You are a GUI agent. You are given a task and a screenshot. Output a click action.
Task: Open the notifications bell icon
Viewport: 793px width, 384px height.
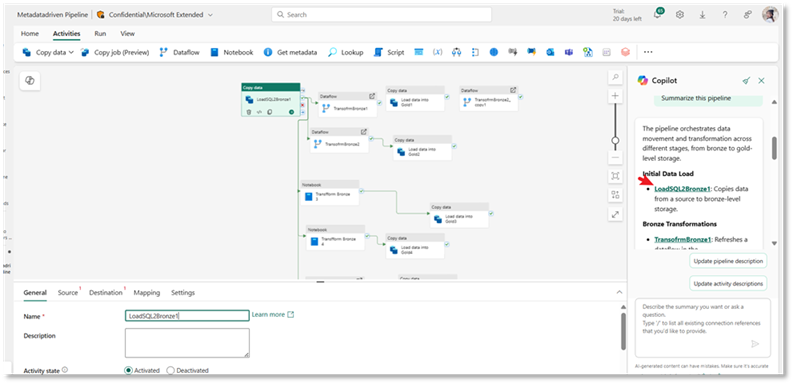pos(657,15)
